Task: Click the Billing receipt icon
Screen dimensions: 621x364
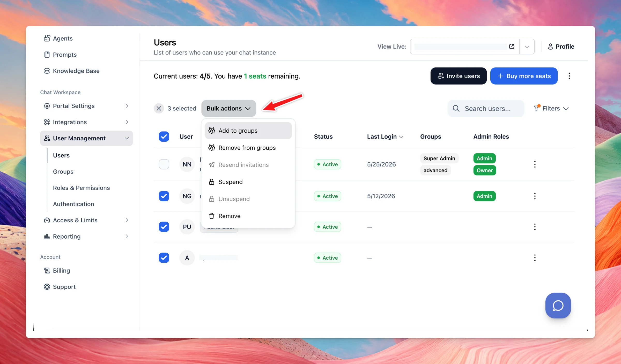Action: tap(47, 270)
